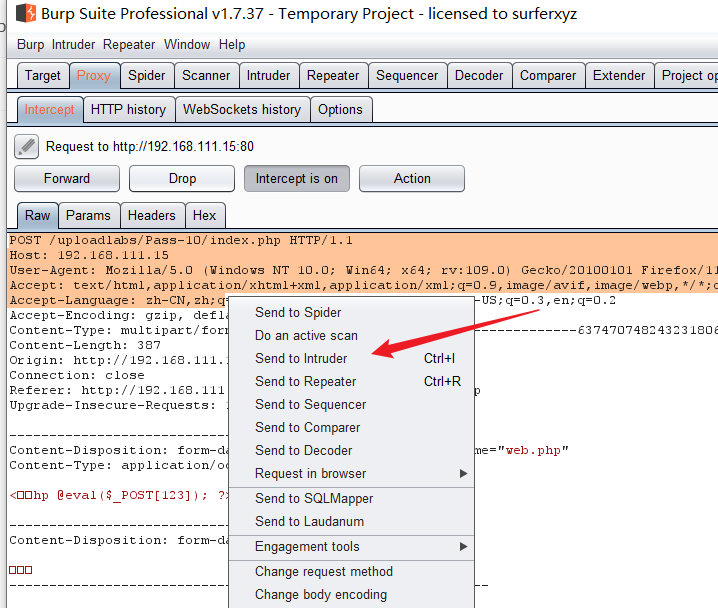Click the Drop button
The width and height of the screenshot is (718, 608).
pyautogui.click(x=182, y=179)
